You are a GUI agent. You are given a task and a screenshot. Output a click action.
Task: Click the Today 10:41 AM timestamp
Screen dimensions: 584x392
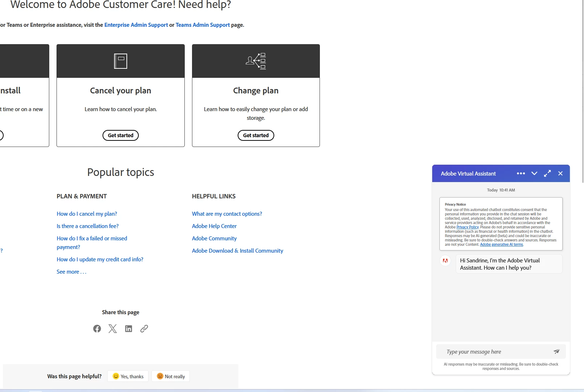501,190
